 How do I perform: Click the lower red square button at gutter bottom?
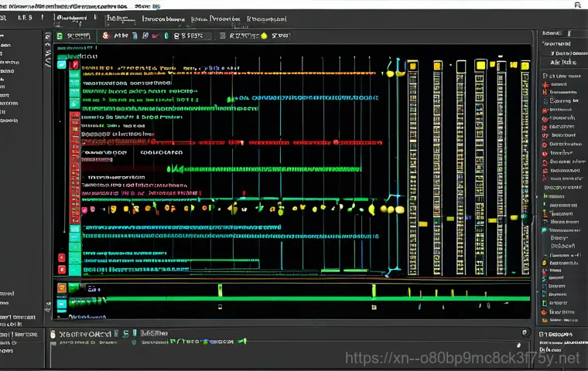click(61, 270)
